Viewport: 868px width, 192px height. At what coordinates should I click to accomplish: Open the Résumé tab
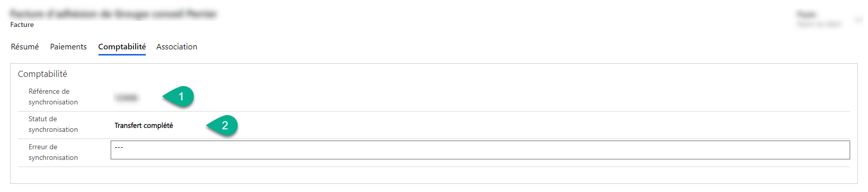25,46
